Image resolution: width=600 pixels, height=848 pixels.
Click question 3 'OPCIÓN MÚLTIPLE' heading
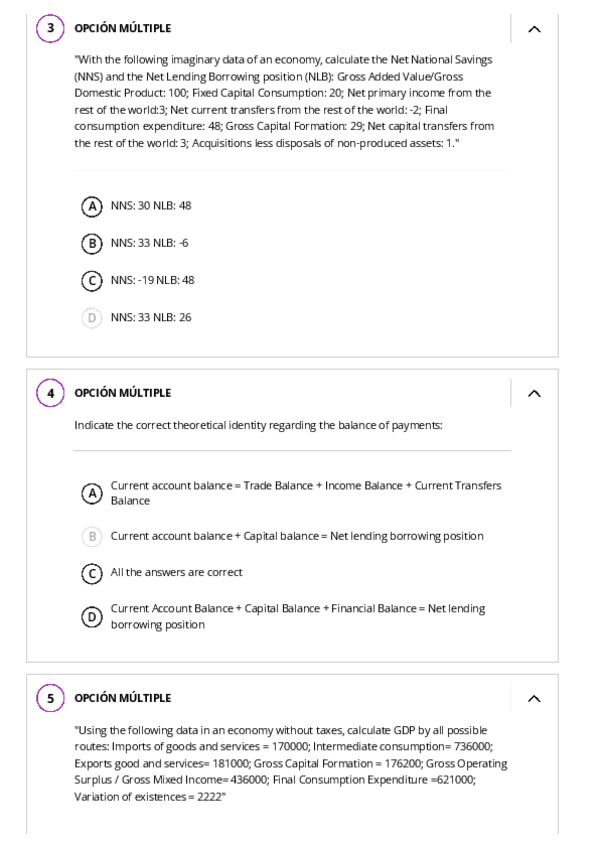(x=122, y=29)
